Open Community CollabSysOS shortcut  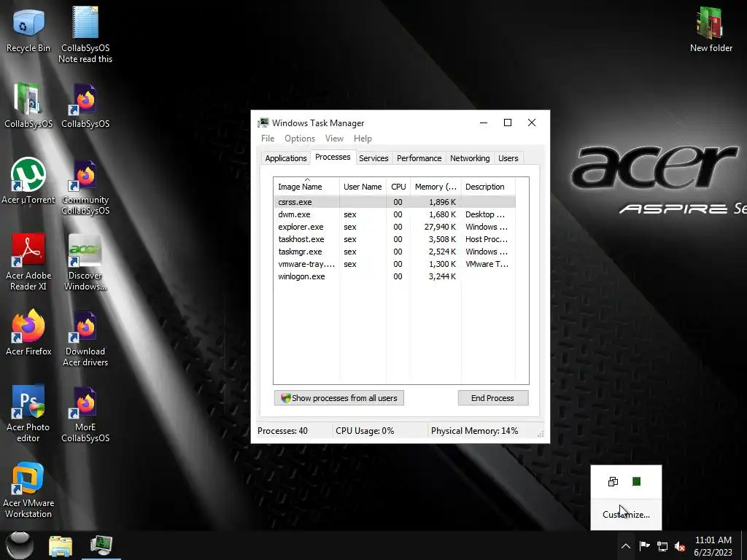(x=85, y=187)
